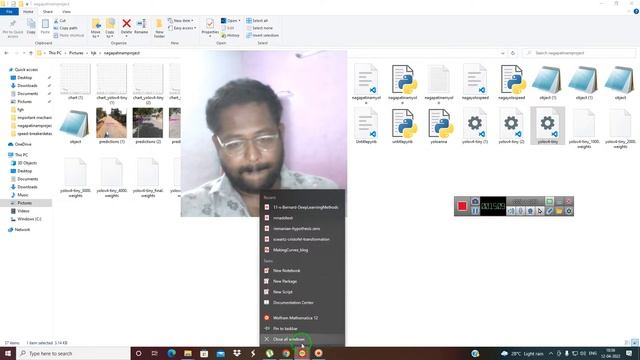Click the green capture region icon in recorder
The height and width of the screenshot is (360, 640).
pos(550,201)
